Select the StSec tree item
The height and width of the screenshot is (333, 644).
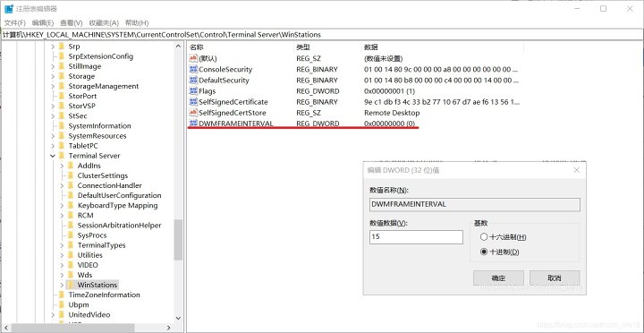point(78,116)
